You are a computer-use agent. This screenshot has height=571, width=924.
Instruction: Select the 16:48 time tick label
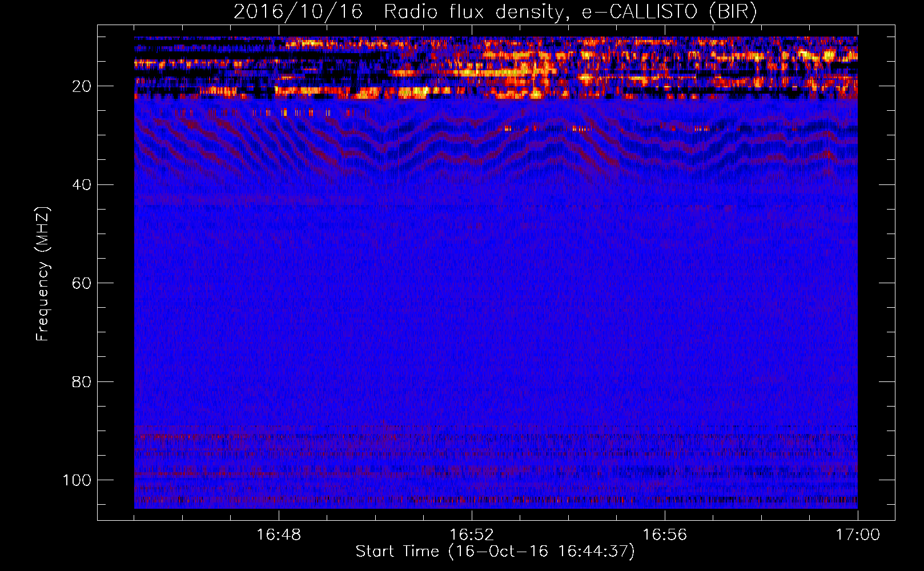point(279,535)
